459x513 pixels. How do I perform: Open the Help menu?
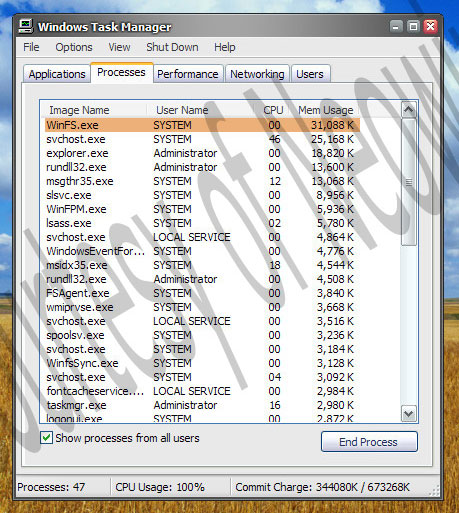pyautogui.click(x=224, y=47)
